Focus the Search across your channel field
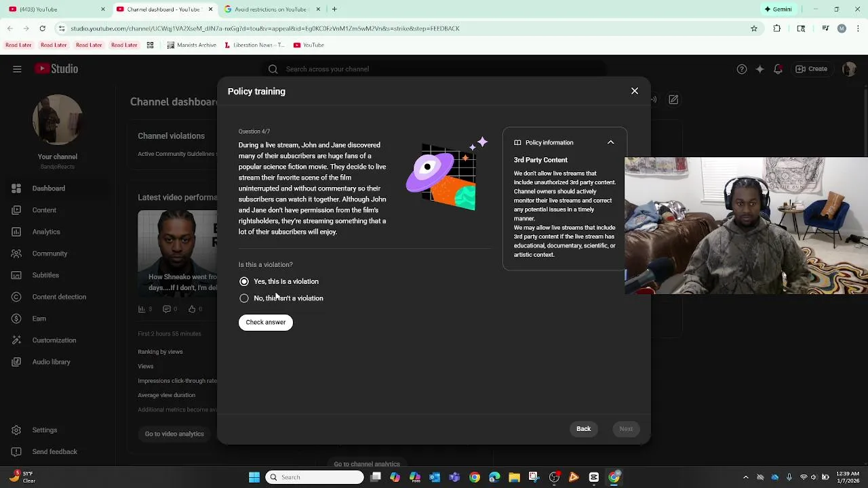This screenshot has height=488, width=868. pyautogui.click(x=434, y=69)
